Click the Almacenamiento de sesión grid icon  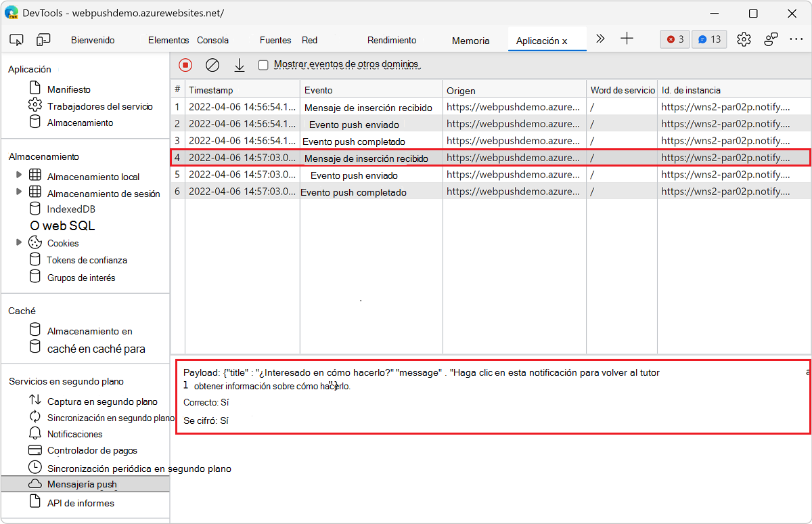click(35, 192)
